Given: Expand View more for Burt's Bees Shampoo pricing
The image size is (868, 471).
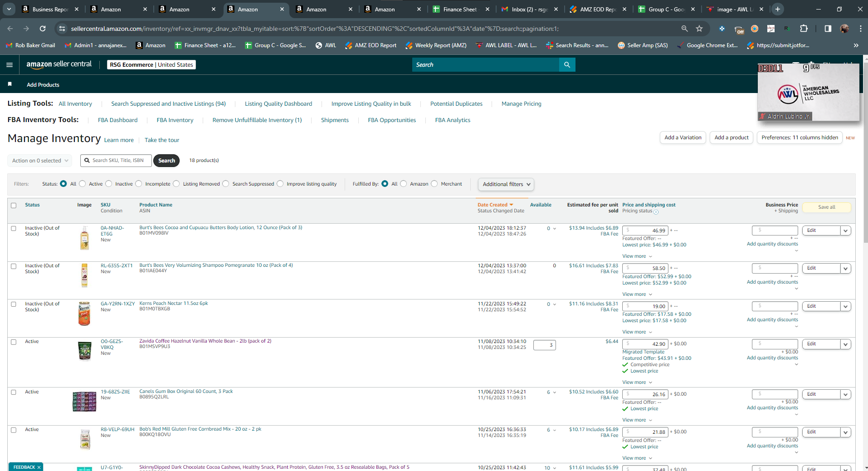Looking at the screenshot, I should click(x=637, y=294).
